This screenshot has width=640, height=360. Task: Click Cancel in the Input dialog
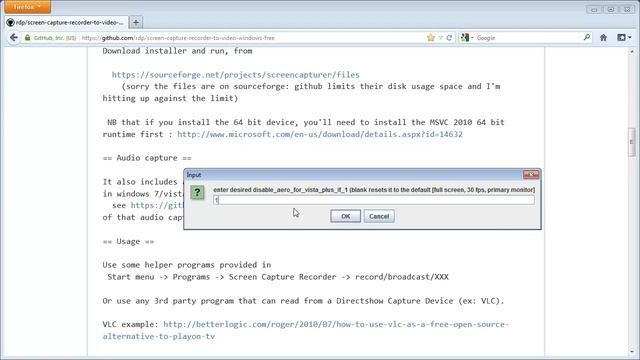point(379,216)
